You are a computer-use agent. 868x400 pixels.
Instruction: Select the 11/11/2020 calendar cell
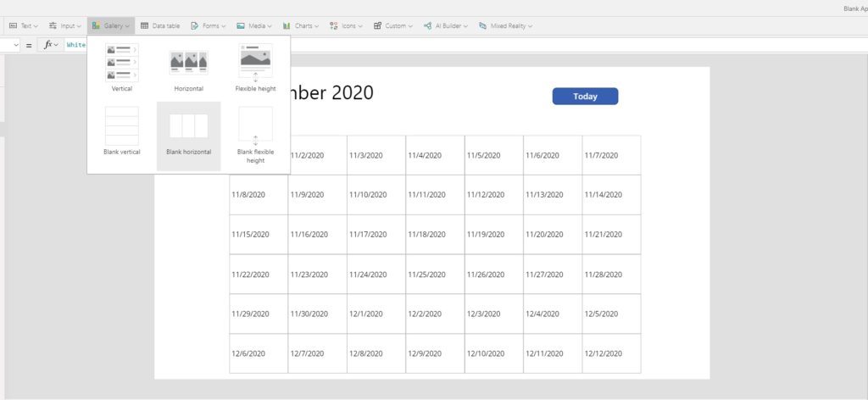click(435, 195)
